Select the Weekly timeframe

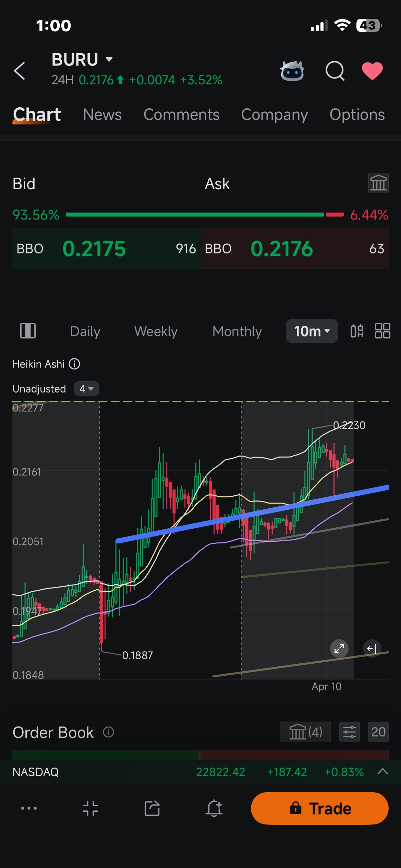click(156, 331)
